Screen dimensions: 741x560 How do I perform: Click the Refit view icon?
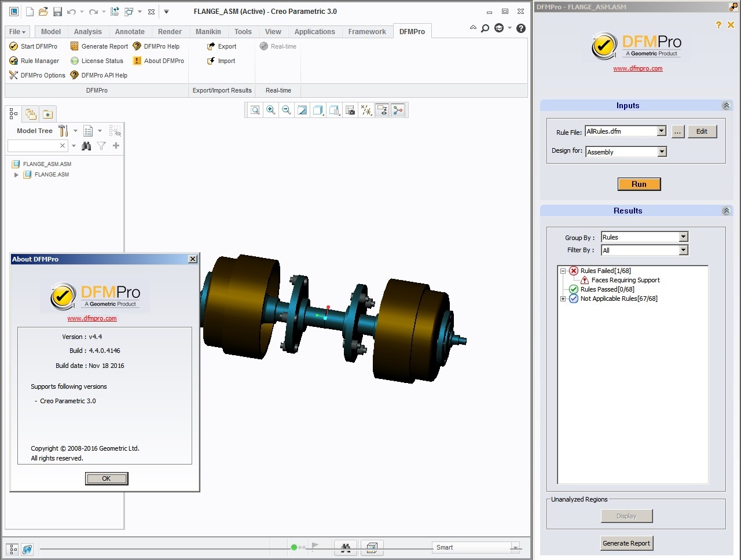(x=255, y=110)
